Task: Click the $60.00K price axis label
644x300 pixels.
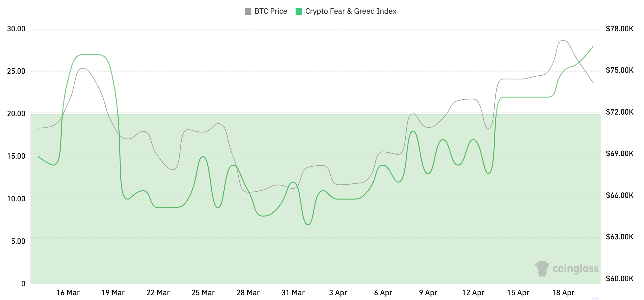Action: [619, 279]
